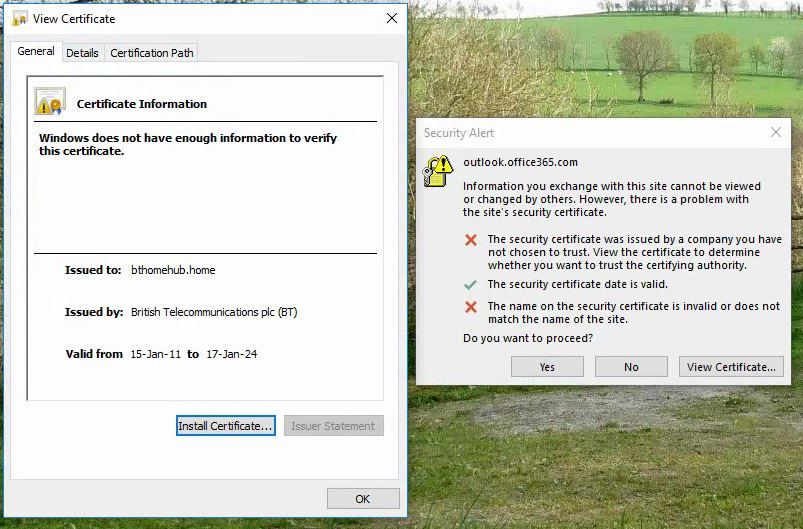This screenshot has width=803, height=529.
Task: Switch to the General tab
Action: point(36,51)
